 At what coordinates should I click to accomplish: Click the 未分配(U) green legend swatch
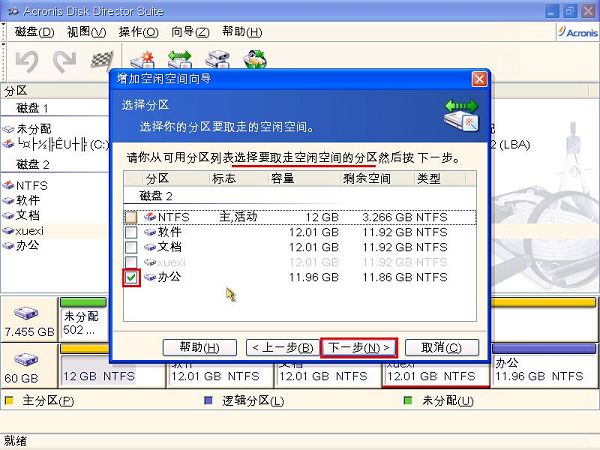point(408,401)
